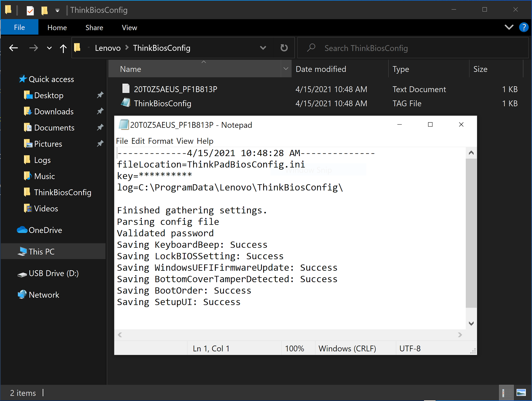Expand the address bar history dropdown
This screenshot has width=532, height=401.
click(263, 48)
